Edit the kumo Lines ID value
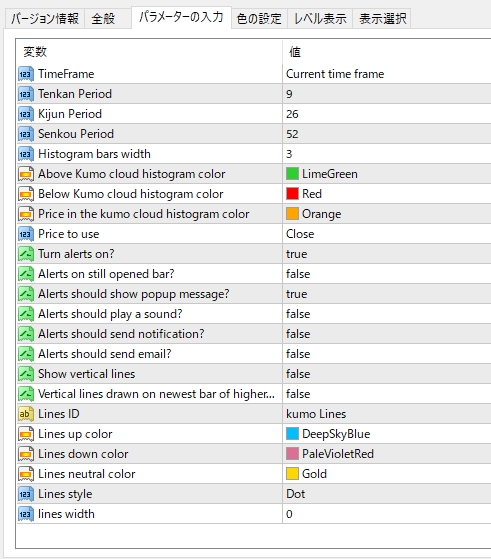The image size is (491, 559). (x=316, y=414)
